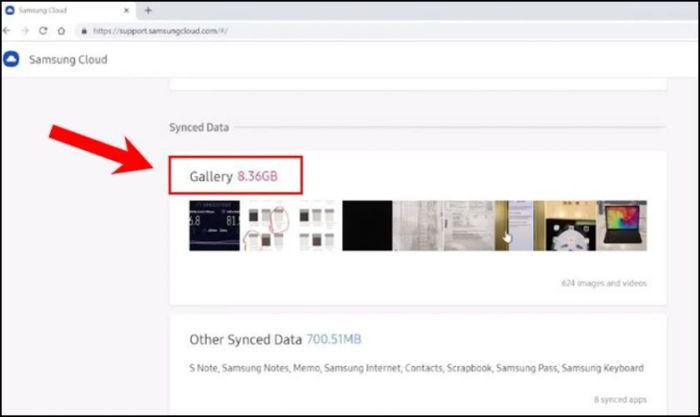The width and height of the screenshot is (700, 417).
Task: Open Other Synced Data 700.51MB section
Action: 275,339
